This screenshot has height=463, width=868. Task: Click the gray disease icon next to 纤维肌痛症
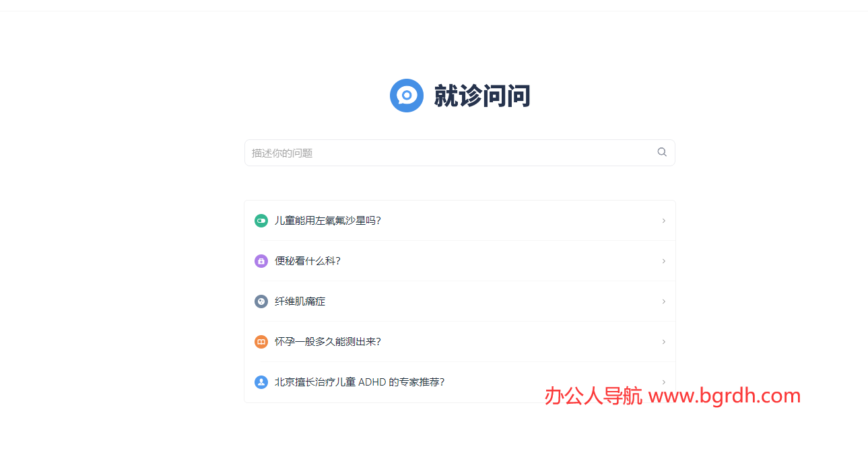coord(261,301)
